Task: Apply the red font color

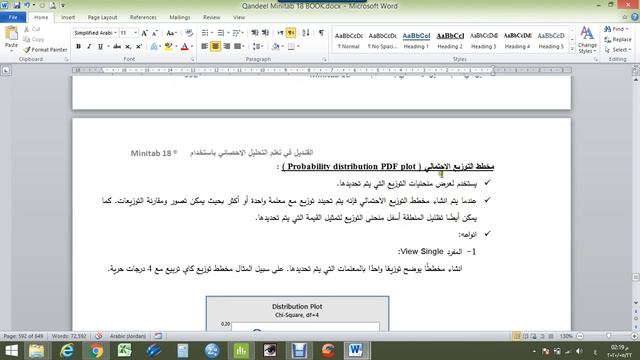Action: 184,47
